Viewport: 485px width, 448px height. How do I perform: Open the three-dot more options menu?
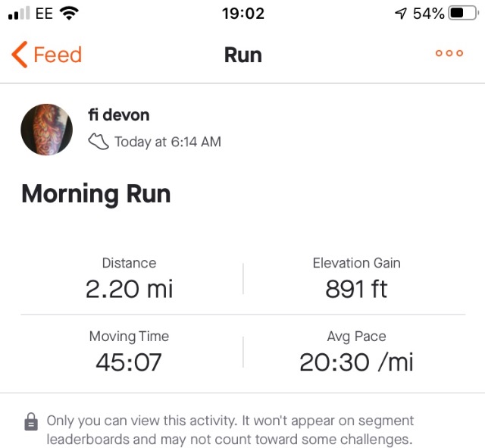(449, 53)
